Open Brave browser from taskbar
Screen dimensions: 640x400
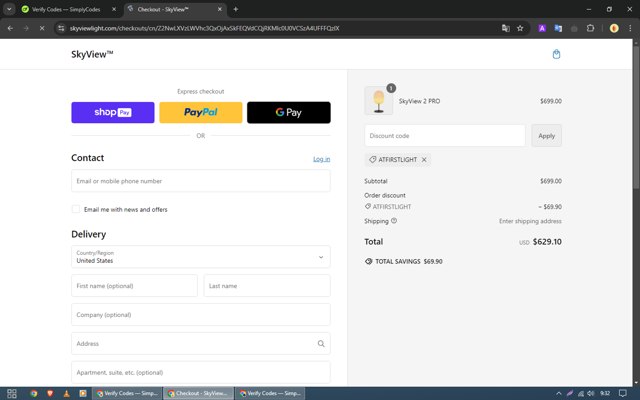tap(50, 393)
